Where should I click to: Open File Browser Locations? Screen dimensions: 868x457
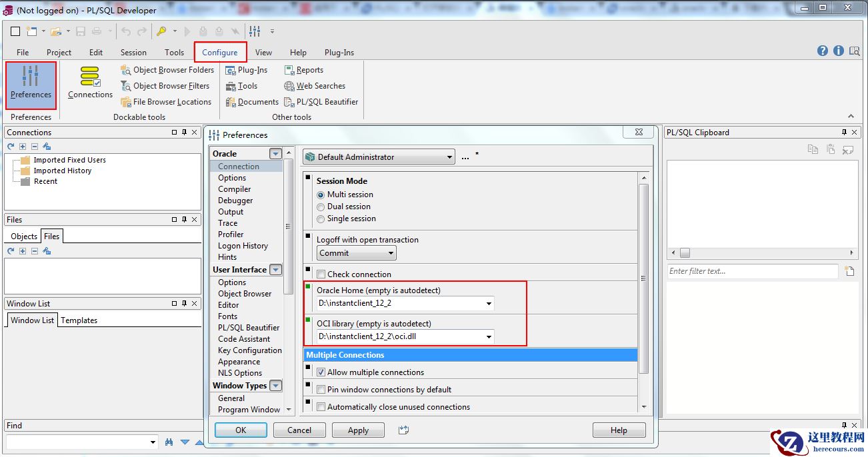click(x=166, y=102)
